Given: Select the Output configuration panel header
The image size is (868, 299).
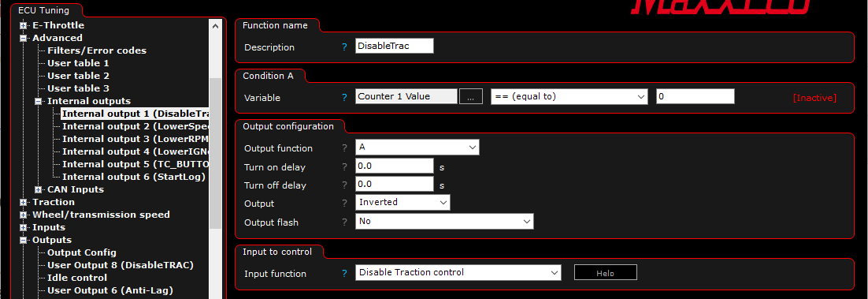Looking at the screenshot, I should click(288, 126).
